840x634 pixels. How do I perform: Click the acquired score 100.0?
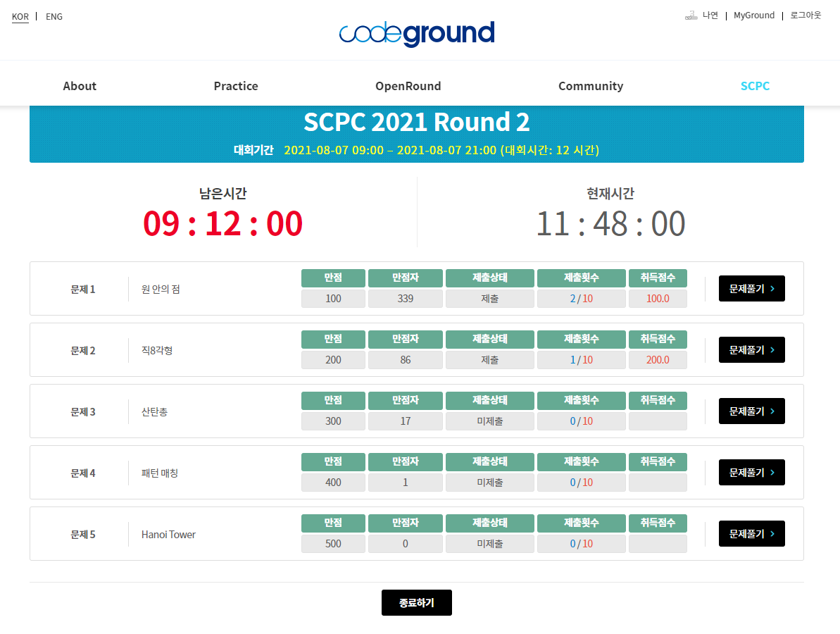click(x=658, y=299)
